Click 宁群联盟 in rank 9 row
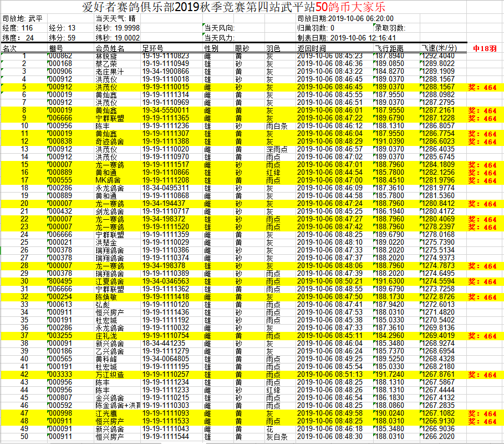 110,118
